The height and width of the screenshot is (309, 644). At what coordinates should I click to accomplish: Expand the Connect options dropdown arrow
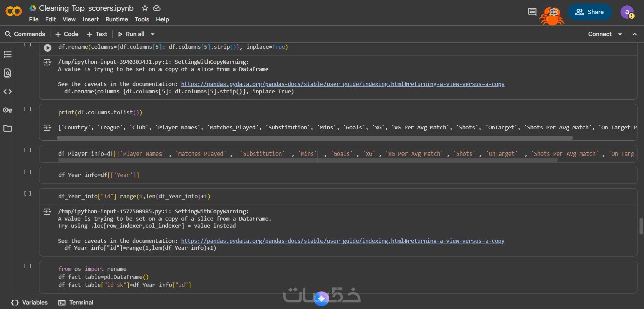coord(620,34)
